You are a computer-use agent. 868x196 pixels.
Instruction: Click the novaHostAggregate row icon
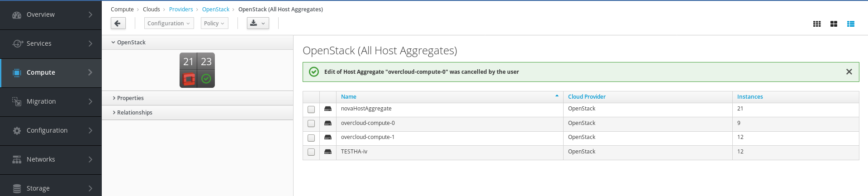pos(328,109)
